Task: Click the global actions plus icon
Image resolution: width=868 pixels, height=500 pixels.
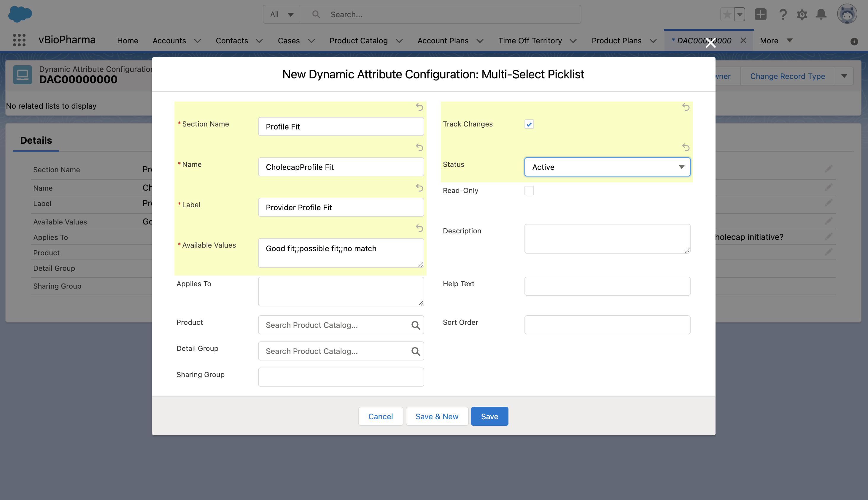Action: pos(760,15)
